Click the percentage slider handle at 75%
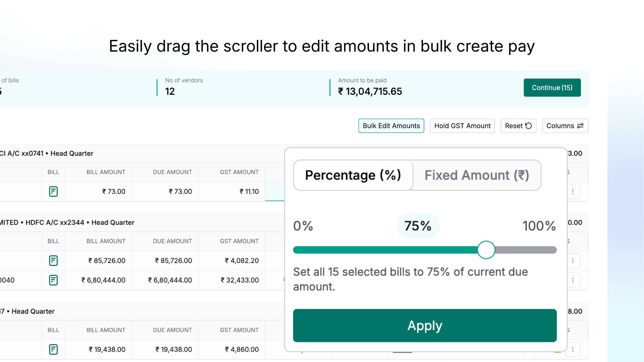Viewport: 644px width, 362px height. pos(486,250)
